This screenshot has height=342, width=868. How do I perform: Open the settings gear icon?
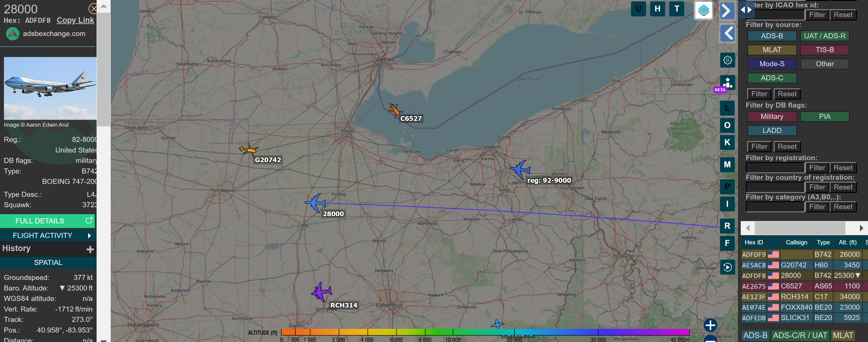(x=728, y=60)
